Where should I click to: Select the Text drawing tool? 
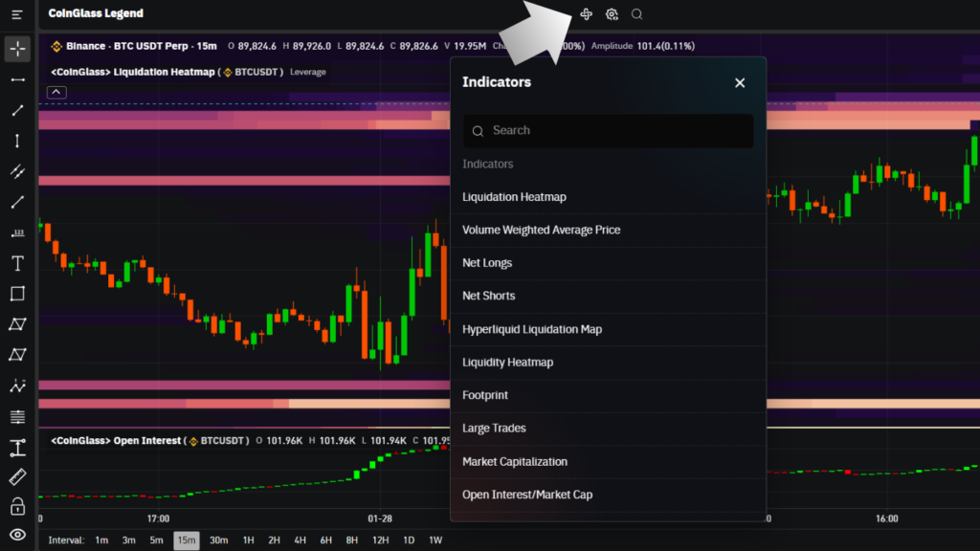coord(17,263)
